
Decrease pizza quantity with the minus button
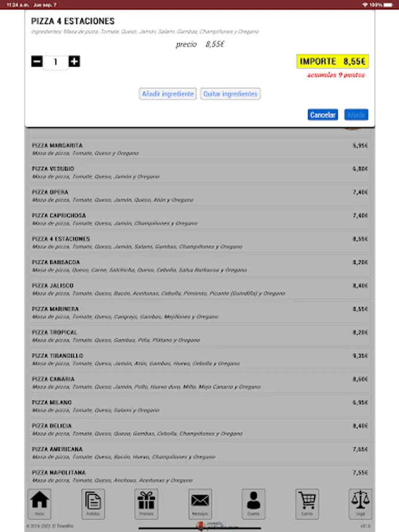pyautogui.click(x=37, y=61)
